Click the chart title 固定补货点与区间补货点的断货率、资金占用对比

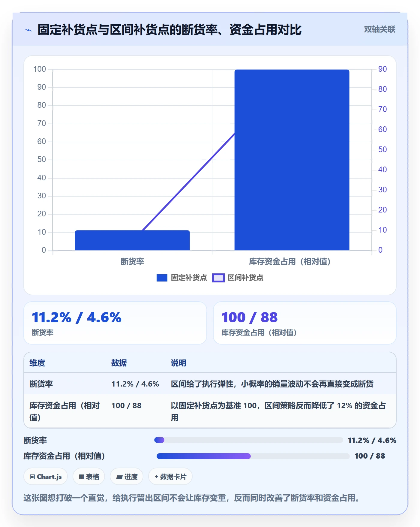(169, 30)
